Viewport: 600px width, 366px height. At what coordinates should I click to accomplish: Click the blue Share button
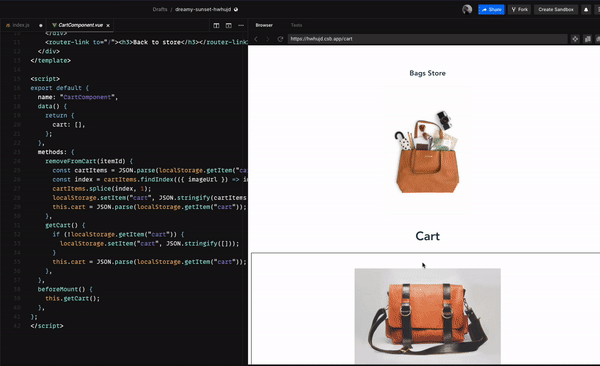[491, 10]
